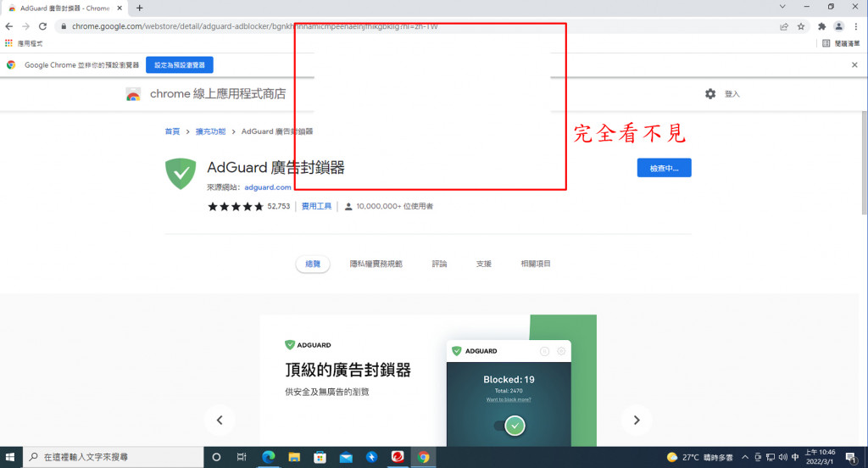
Task: Open File Explorer from taskbar
Action: click(x=294, y=457)
